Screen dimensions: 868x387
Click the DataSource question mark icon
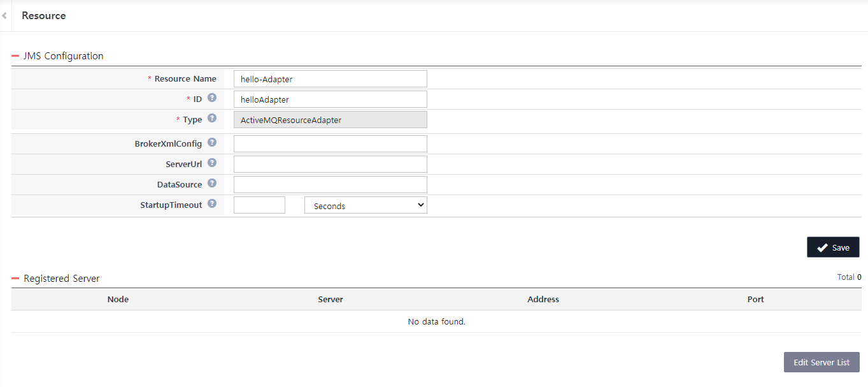point(212,184)
